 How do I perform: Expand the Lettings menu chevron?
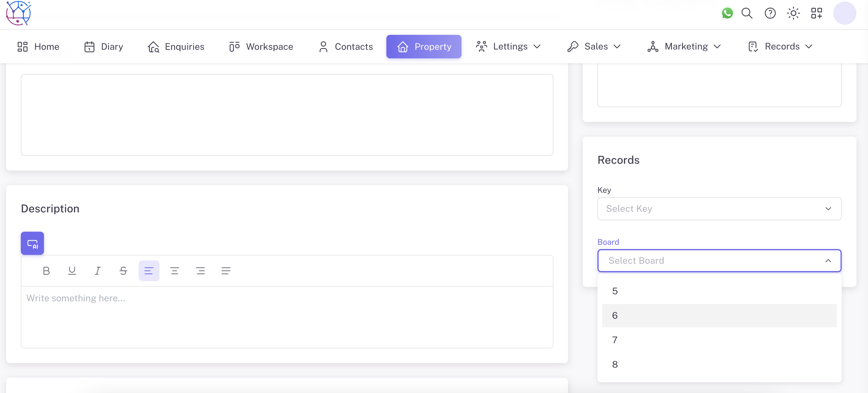pyautogui.click(x=538, y=46)
